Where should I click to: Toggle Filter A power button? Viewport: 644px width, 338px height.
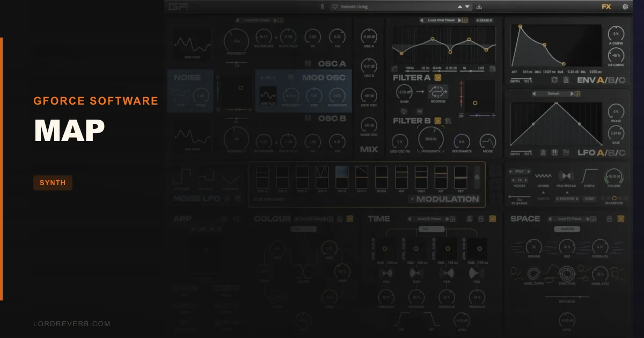(438, 77)
